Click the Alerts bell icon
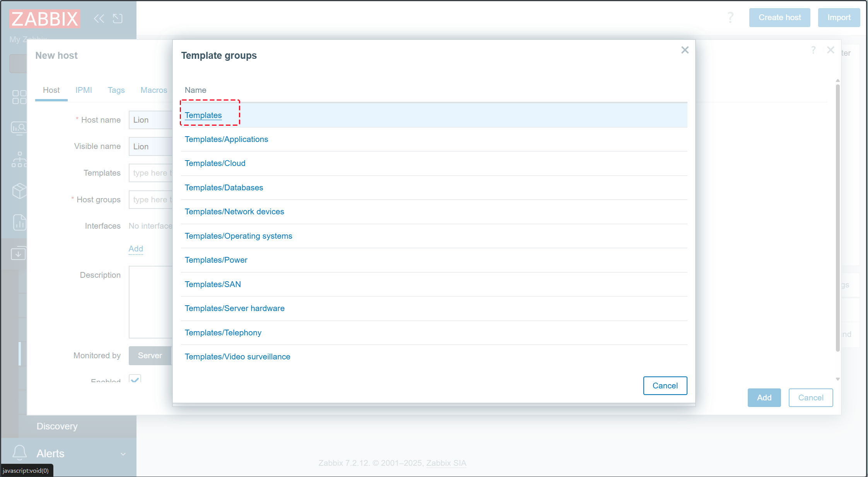The height and width of the screenshot is (477, 868). tap(19, 453)
